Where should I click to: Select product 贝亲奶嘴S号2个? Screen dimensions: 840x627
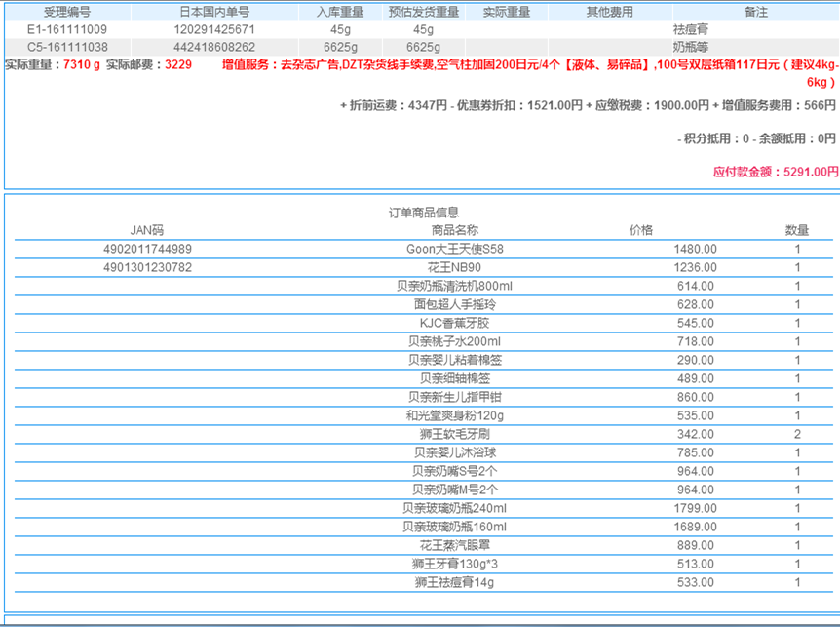[455, 472]
